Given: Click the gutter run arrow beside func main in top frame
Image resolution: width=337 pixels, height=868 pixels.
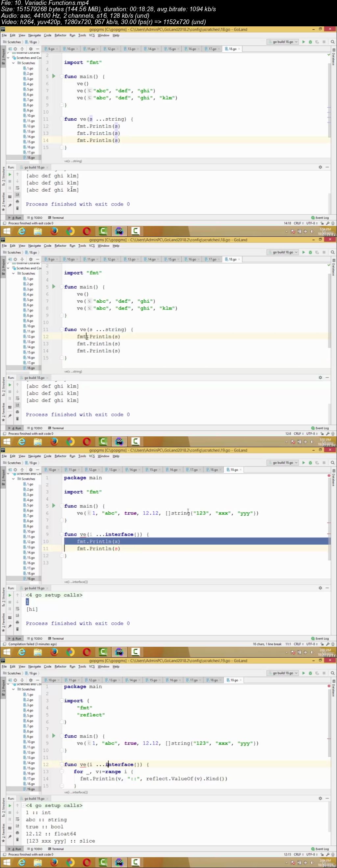Looking at the screenshot, I should tap(54, 76).
